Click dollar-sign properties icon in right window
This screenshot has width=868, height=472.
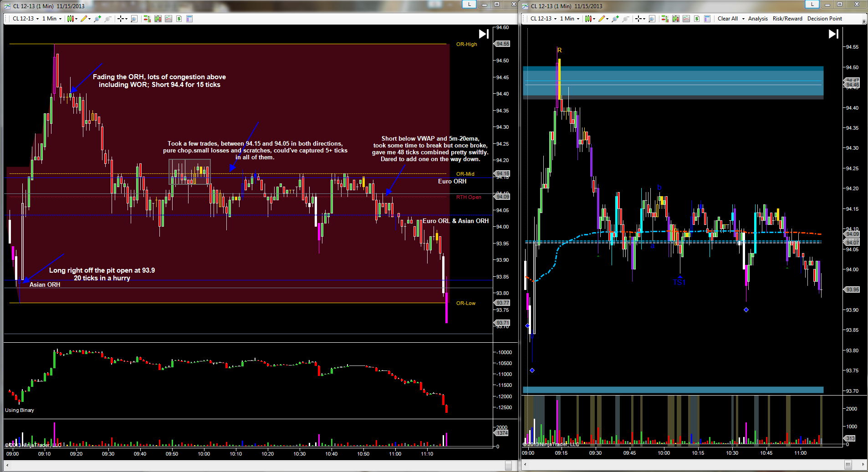tap(697, 19)
